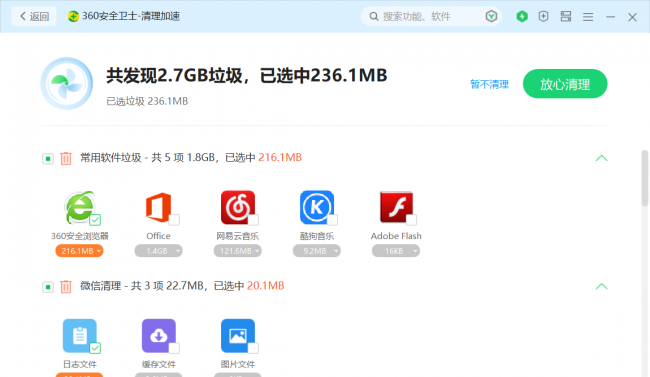Screen dimensions: 650x377
Task: Open the 9.2MB size dropdown
Action: point(317,251)
